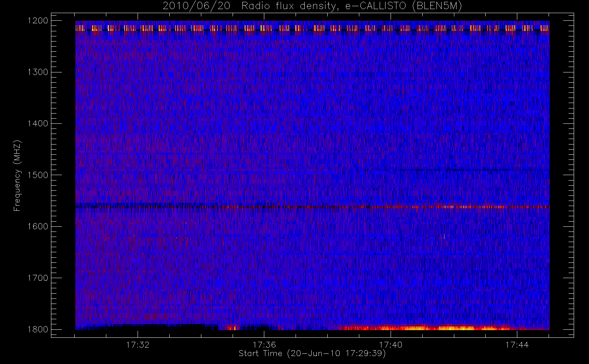Click the 1300 frequency tick label

38,72
